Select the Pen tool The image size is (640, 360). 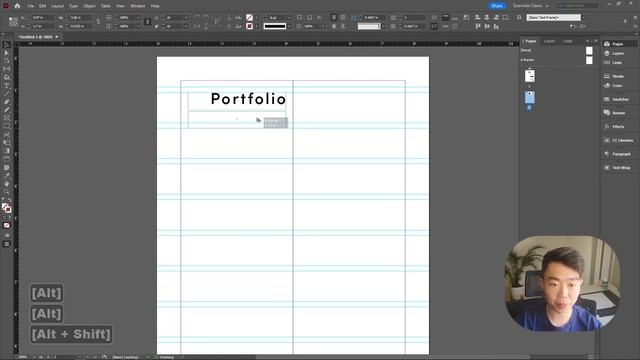(x=7, y=102)
